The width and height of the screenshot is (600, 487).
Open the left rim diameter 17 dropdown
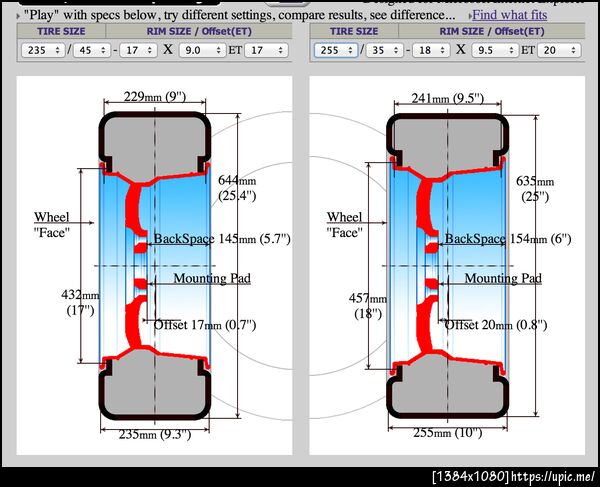pyautogui.click(x=138, y=50)
